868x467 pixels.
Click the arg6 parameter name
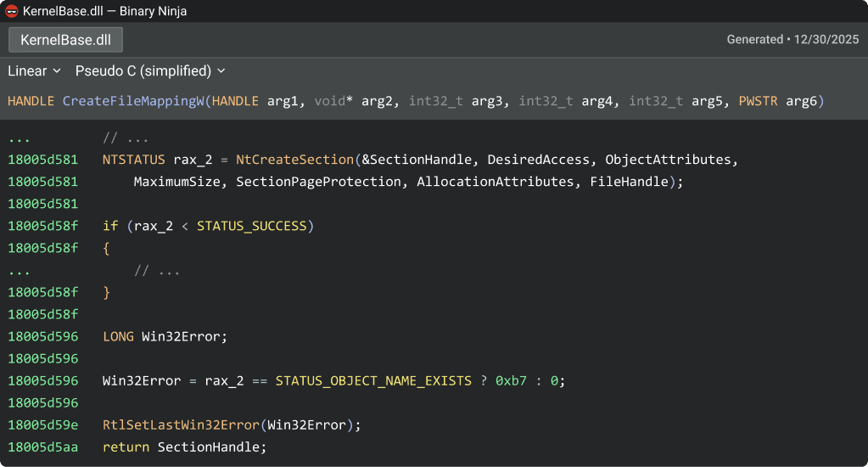[801, 101]
